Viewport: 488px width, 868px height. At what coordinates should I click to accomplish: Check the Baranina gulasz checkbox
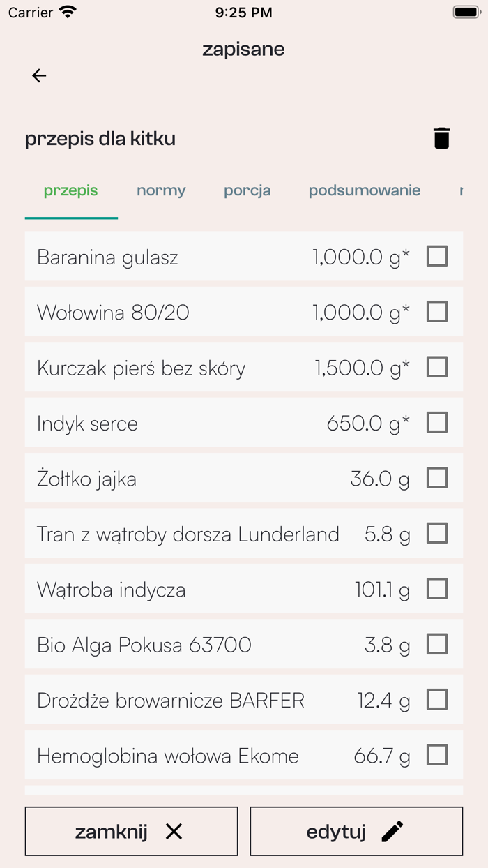click(x=437, y=257)
